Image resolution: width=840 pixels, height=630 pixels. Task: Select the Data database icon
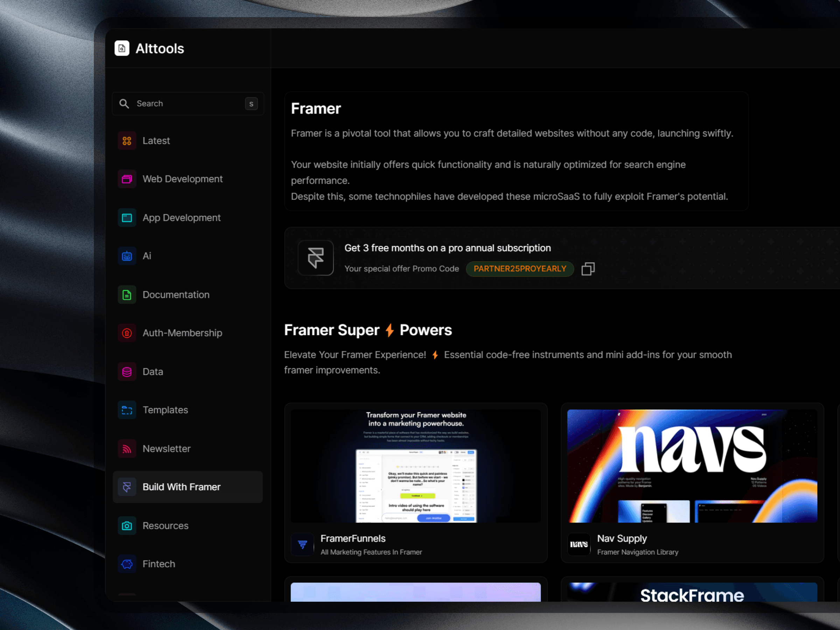click(127, 372)
